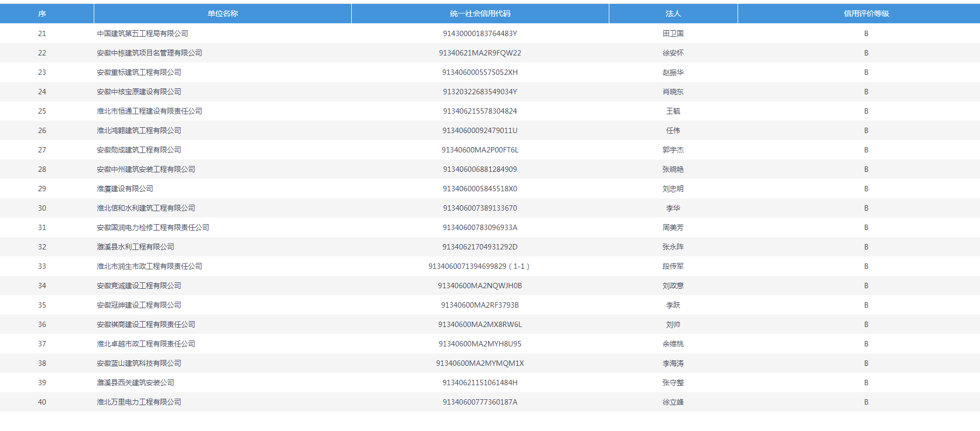Select 安徽重标建筑工程有限公司 in the table
This screenshot has height=431, width=980.
139,72
